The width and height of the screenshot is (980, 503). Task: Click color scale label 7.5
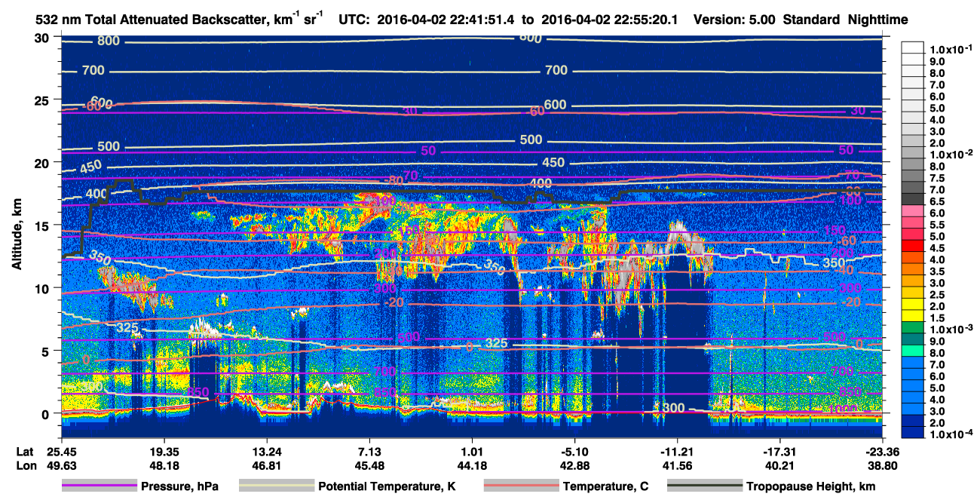click(937, 178)
